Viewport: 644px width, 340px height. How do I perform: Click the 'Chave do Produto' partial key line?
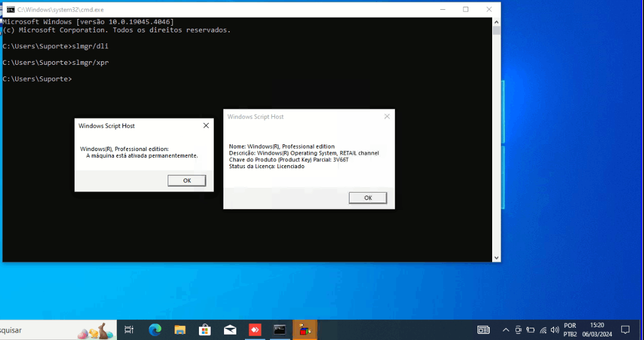[x=289, y=160]
